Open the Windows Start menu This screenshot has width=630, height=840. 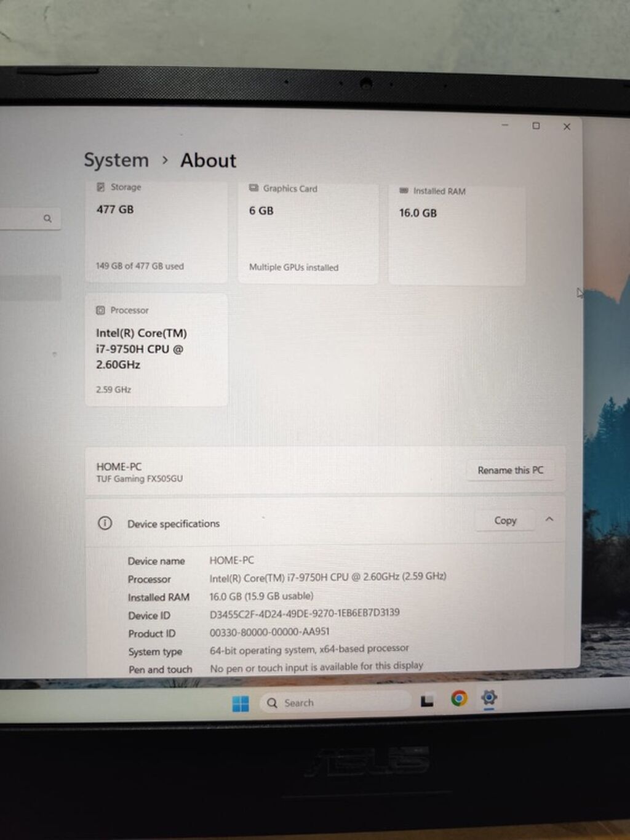[241, 703]
